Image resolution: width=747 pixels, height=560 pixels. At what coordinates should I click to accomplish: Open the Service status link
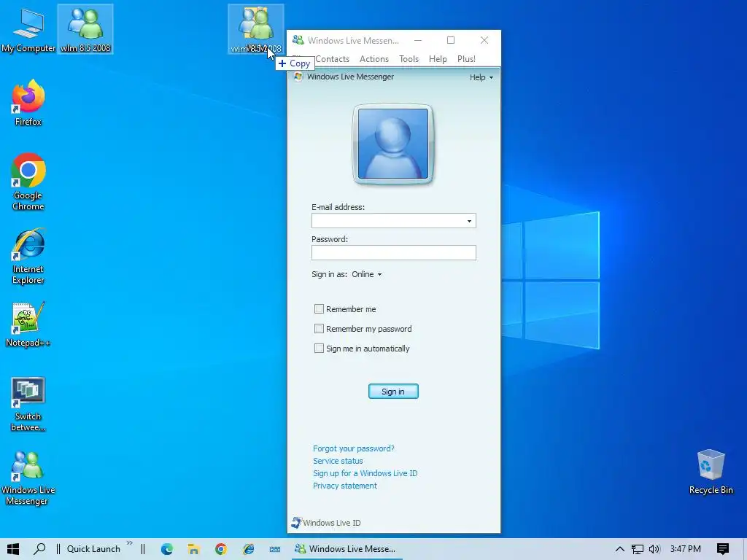click(x=338, y=461)
